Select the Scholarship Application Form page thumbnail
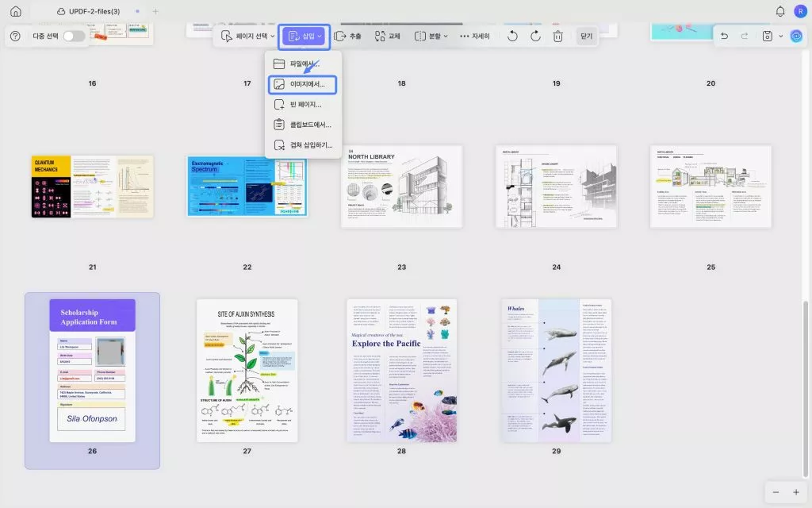This screenshot has width=812, height=508. tap(91, 369)
